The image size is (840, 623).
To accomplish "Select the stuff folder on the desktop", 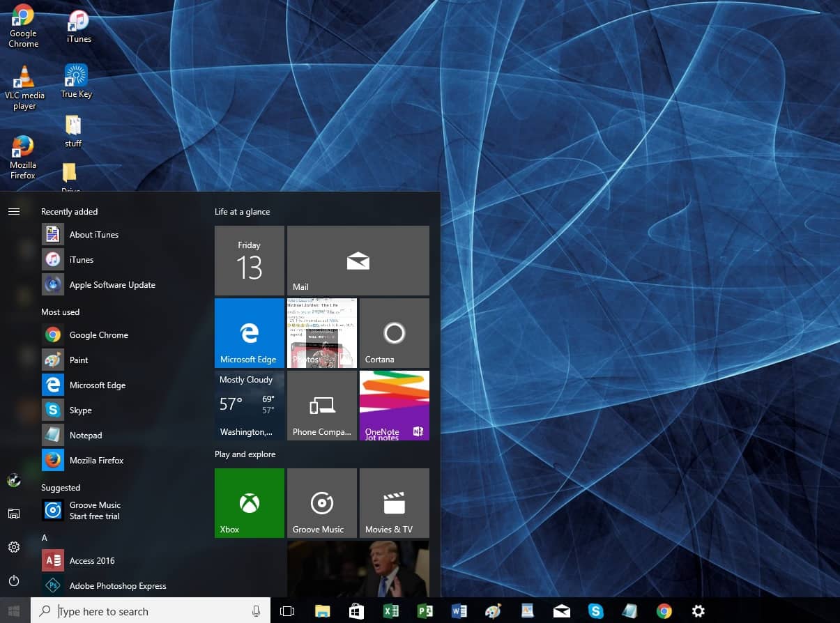I will pos(73,132).
